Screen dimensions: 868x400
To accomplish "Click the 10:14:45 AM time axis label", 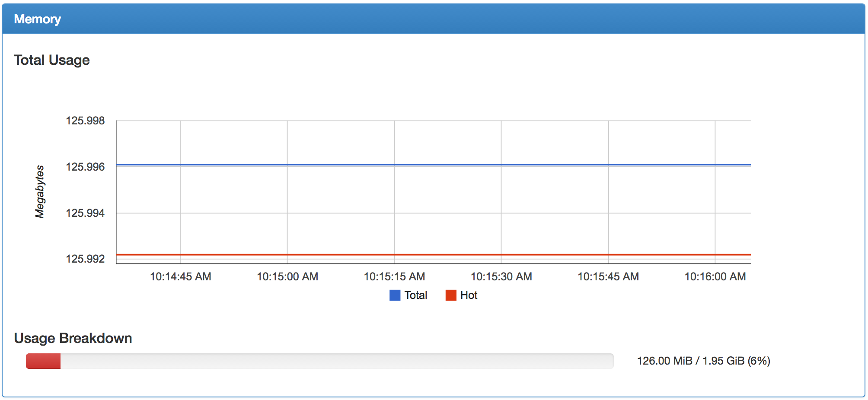I will point(181,276).
